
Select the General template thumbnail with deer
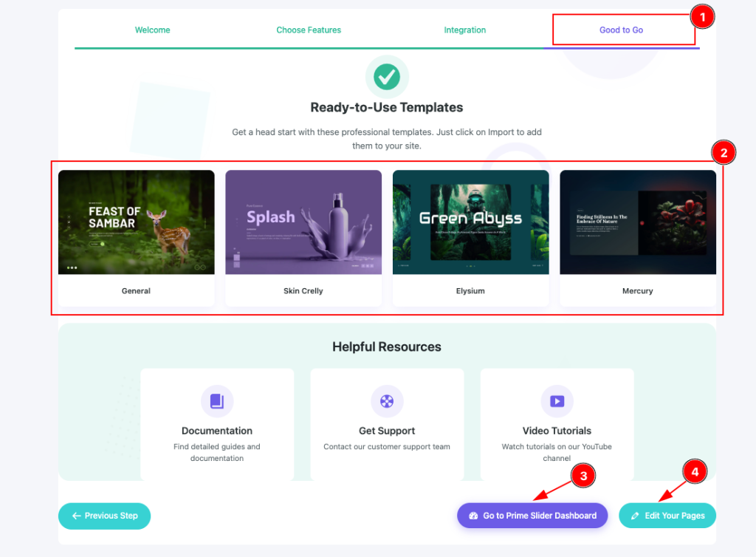[x=137, y=222]
